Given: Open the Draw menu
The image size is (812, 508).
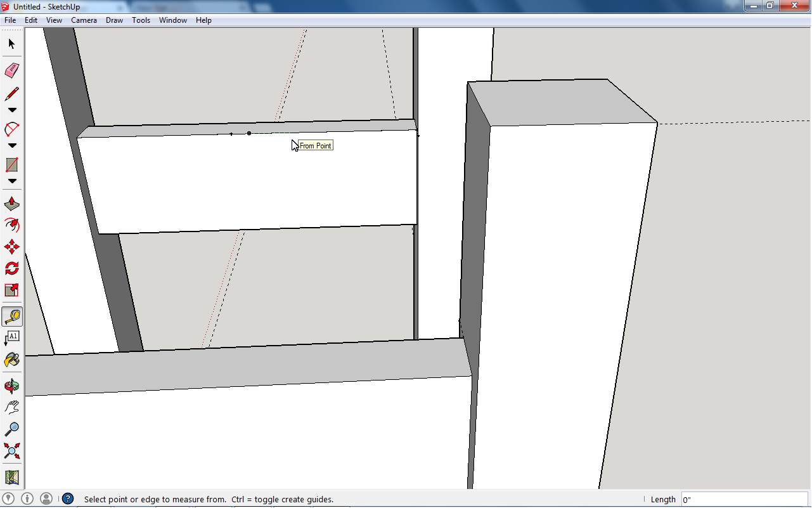Looking at the screenshot, I should pos(114,20).
